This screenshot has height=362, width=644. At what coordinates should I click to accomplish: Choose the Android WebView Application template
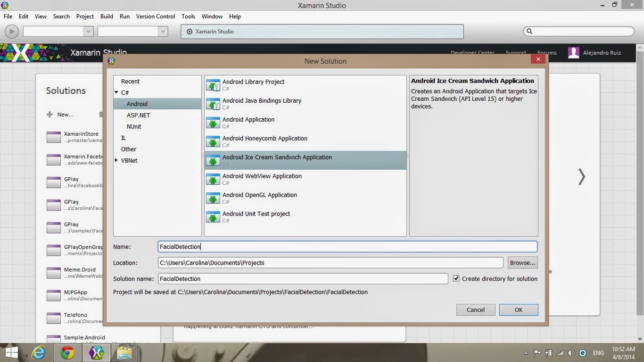pyautogui.click(x=262, y=179)
